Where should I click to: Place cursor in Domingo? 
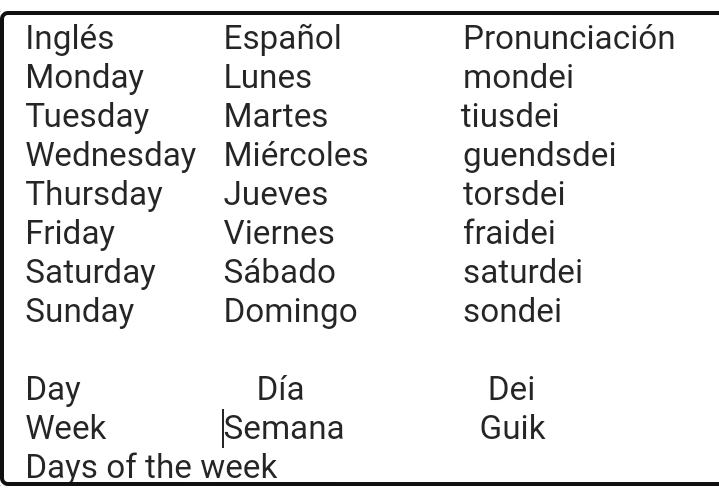point(291,311)
